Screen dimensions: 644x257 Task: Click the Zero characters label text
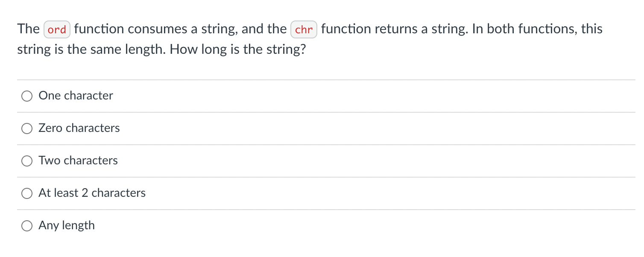click(x=79, y=128)
